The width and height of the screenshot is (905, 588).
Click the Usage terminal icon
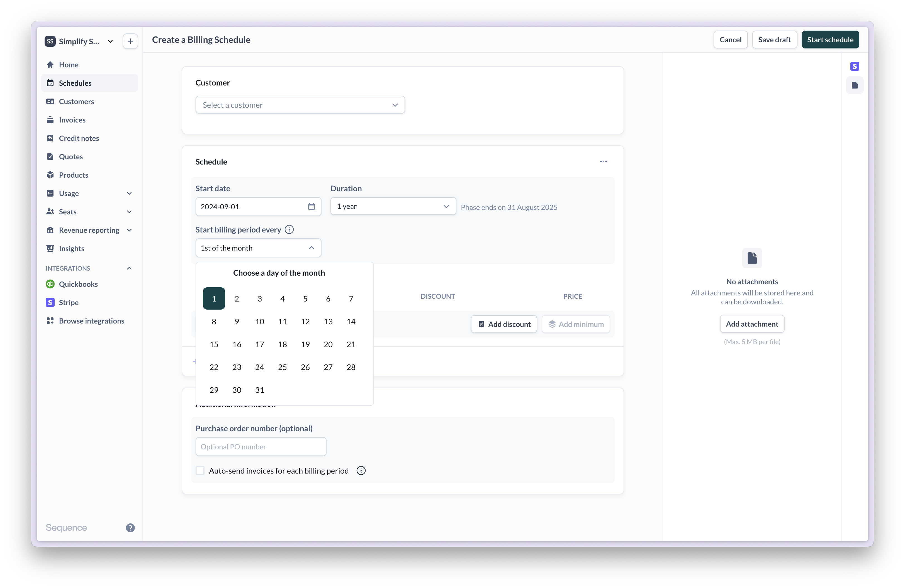coord(50,193)
